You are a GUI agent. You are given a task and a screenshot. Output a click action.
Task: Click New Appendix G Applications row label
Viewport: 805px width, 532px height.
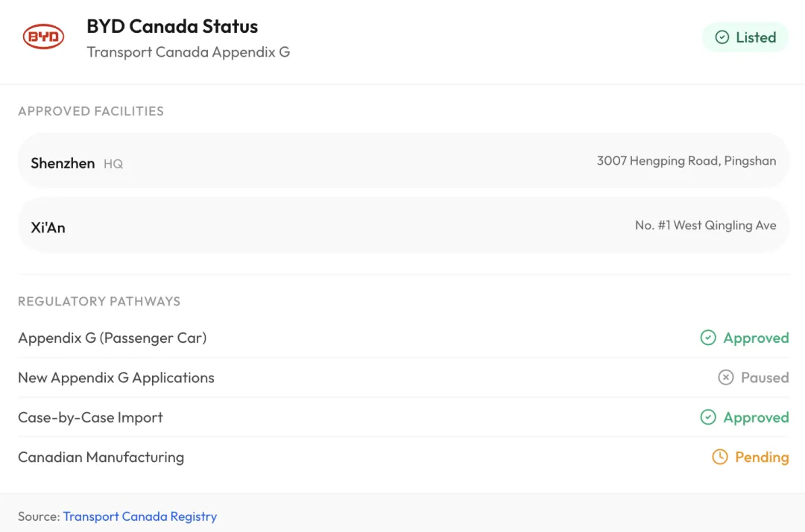116,378
